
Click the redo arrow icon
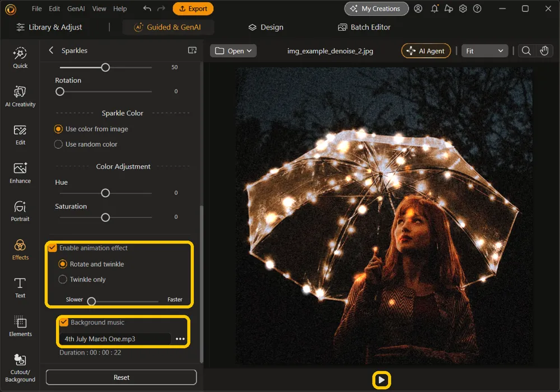click(x=161, y=8)
